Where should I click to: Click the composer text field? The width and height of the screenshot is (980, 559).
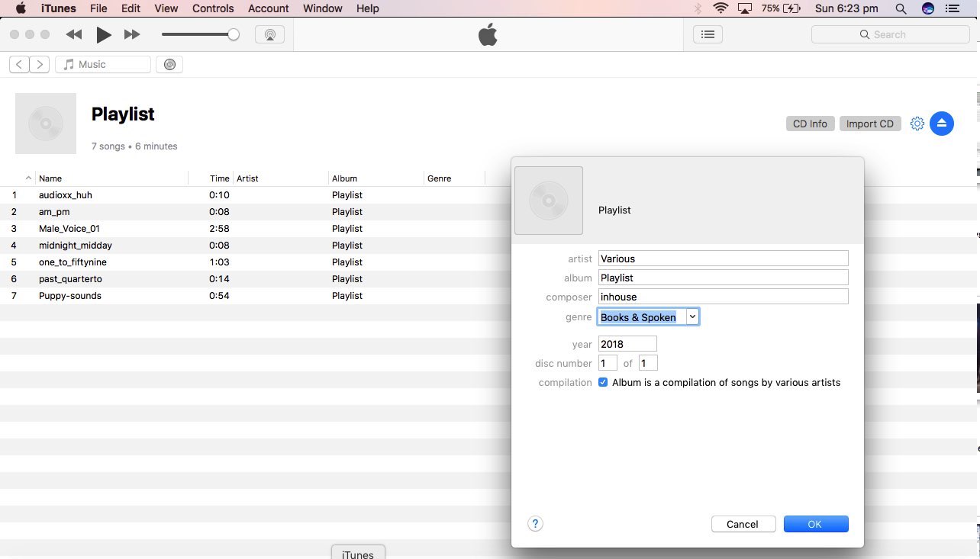click(x=723, y=297)
